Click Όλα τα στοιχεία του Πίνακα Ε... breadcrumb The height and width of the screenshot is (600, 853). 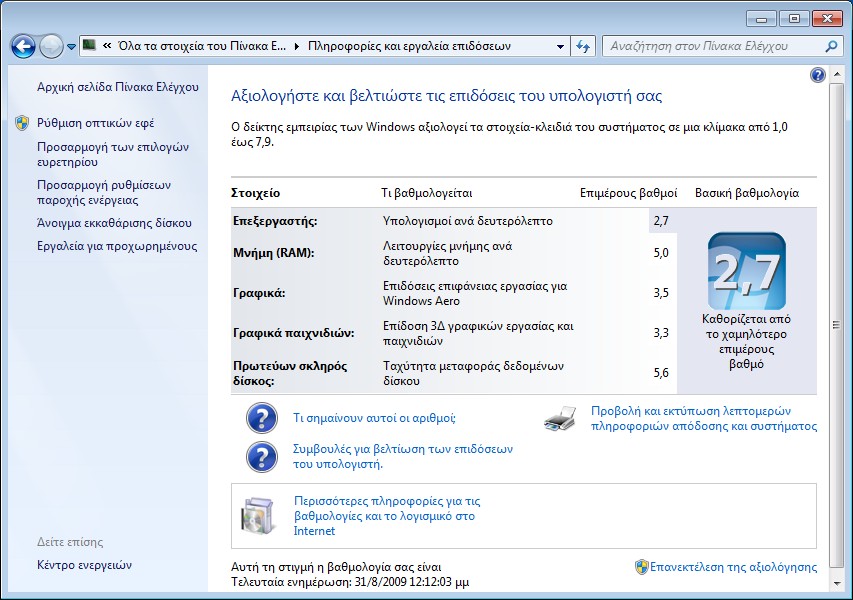(202, 46)
